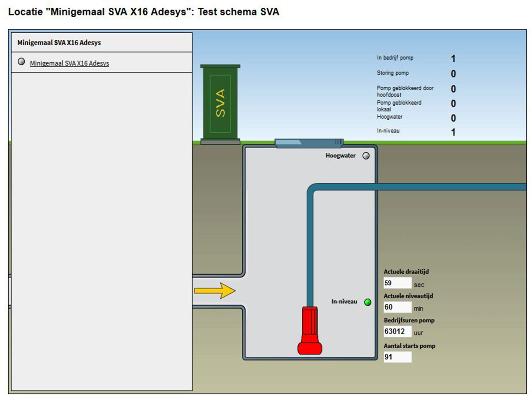Click the 'In bedrijf pomp' value 1
The width and height of the screenshot is (532, 399).
453,59
